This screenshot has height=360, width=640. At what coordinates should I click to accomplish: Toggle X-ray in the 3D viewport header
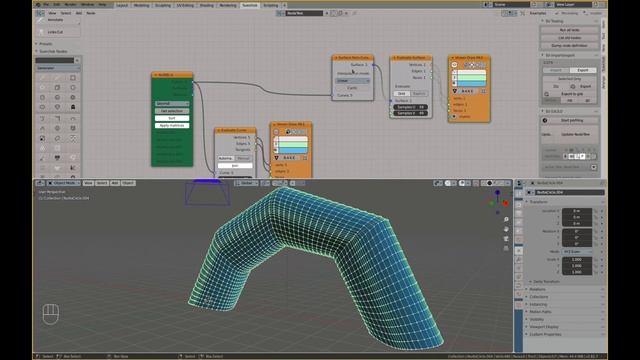pyautogui.click(x=476, y=183)
